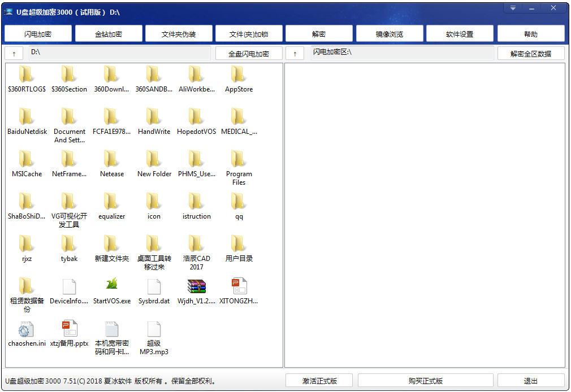Click the rjxz folder name

pyautogui.click(x=27, y=259)
